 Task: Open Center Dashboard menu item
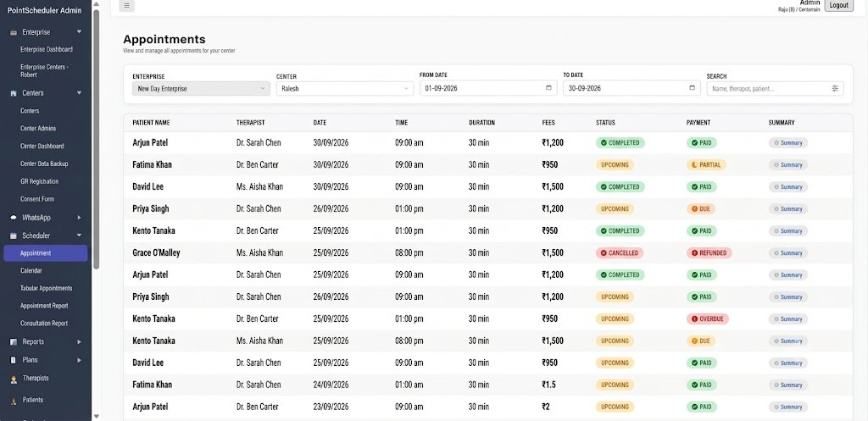[x=42, y=146]
